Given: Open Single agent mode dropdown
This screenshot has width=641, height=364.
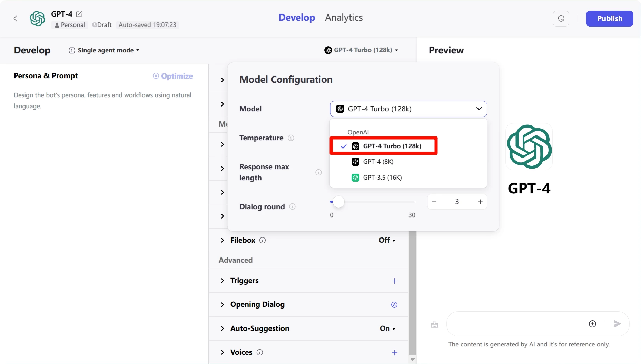Looking at the screenshot, I should [x=104, y=50].
